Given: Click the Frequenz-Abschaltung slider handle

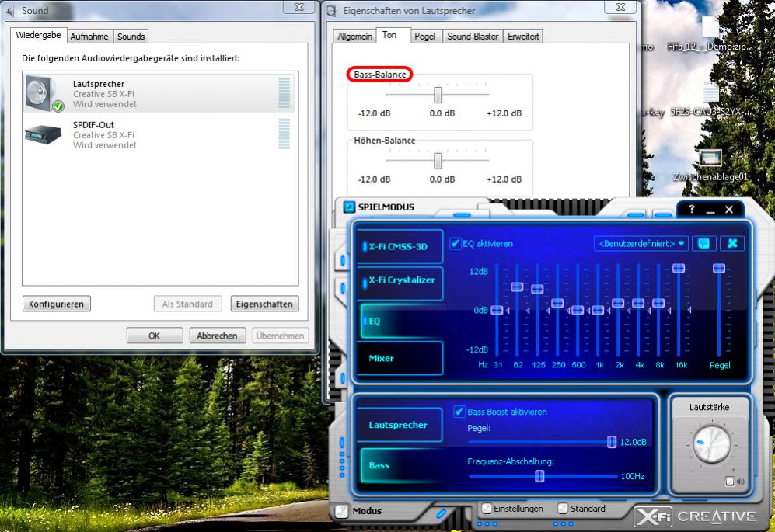Looking at the screenshot, I should (539, 475).
